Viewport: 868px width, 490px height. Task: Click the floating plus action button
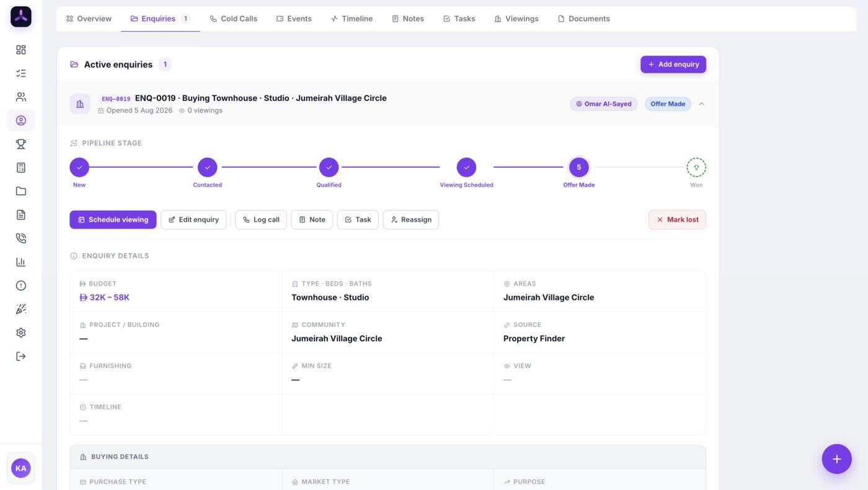pyautogui.click(x=836, y=459)
